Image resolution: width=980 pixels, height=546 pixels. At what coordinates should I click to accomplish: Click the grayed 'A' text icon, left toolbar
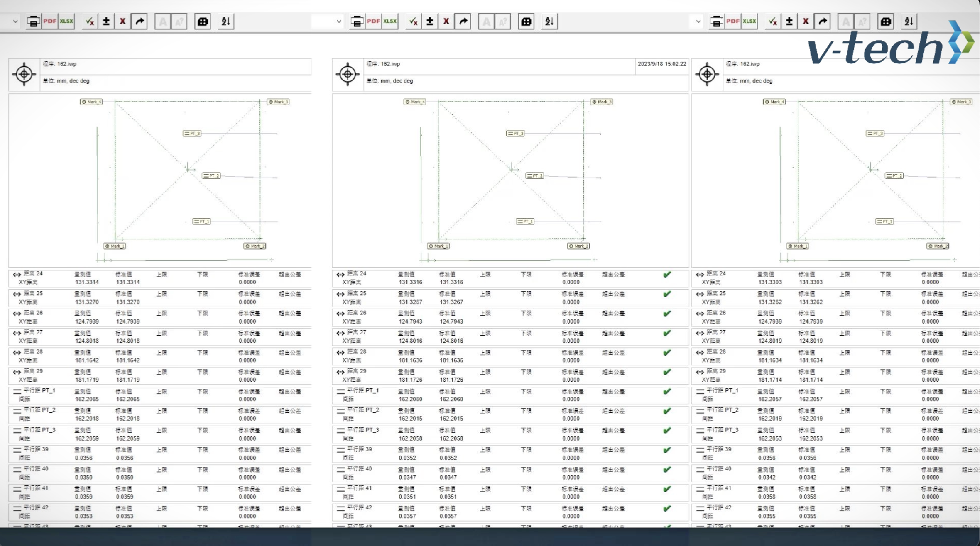(x=163, y=21)
